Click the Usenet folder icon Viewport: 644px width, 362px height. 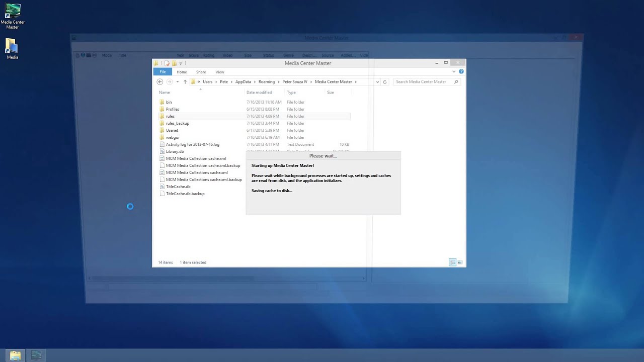(162, 130)
